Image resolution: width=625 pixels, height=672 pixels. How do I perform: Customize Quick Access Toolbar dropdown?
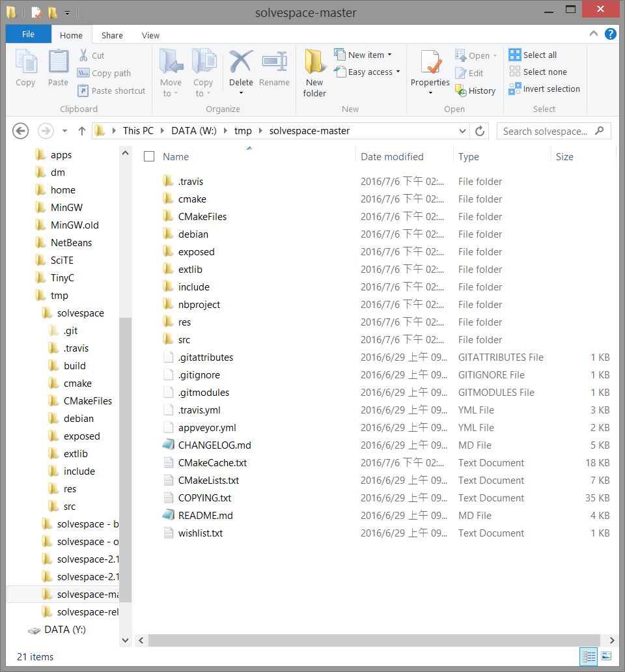[67, 13]
